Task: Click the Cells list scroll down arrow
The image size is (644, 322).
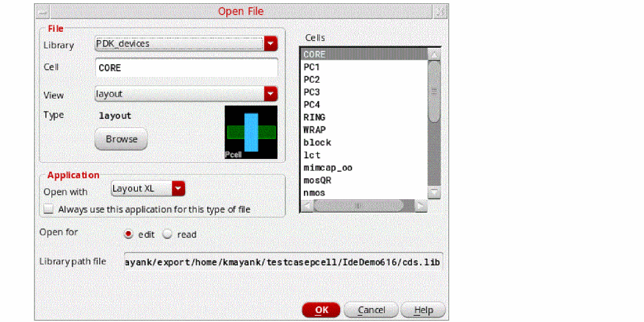Action: point(434,192)
